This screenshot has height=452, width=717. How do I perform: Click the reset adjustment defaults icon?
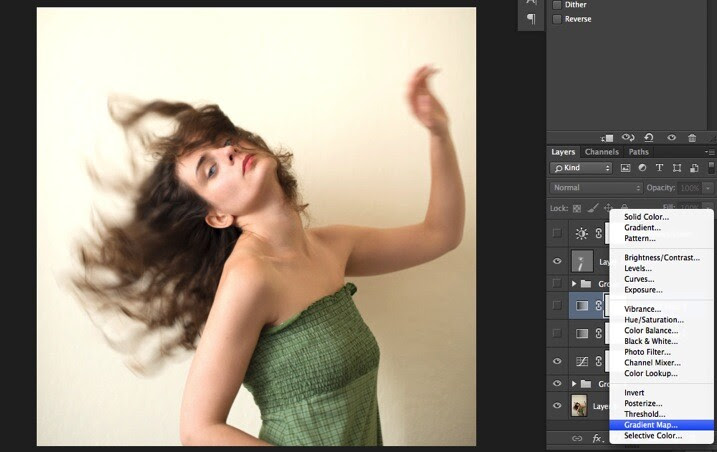[648, 137]
